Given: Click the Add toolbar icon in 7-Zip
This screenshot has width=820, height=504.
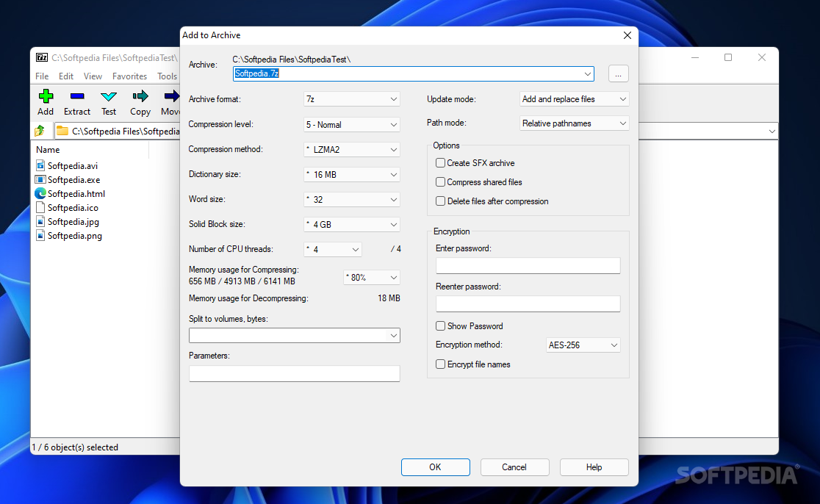Looking at the screenshot, I should [46, 96].
